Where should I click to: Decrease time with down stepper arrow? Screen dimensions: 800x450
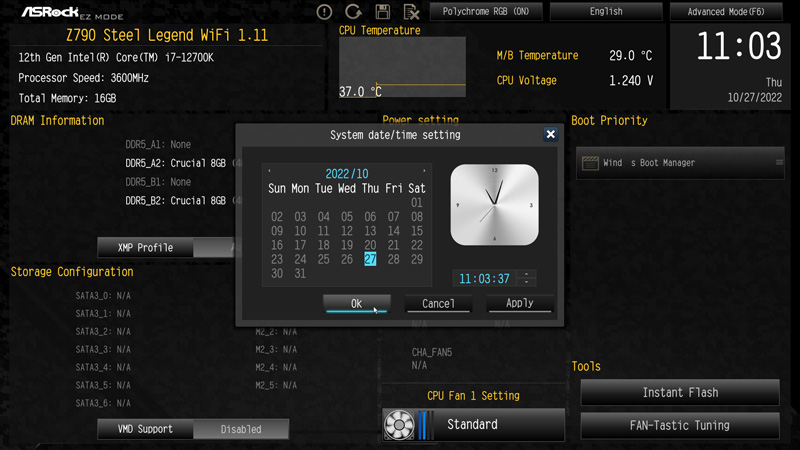click(x=527, y=282)
